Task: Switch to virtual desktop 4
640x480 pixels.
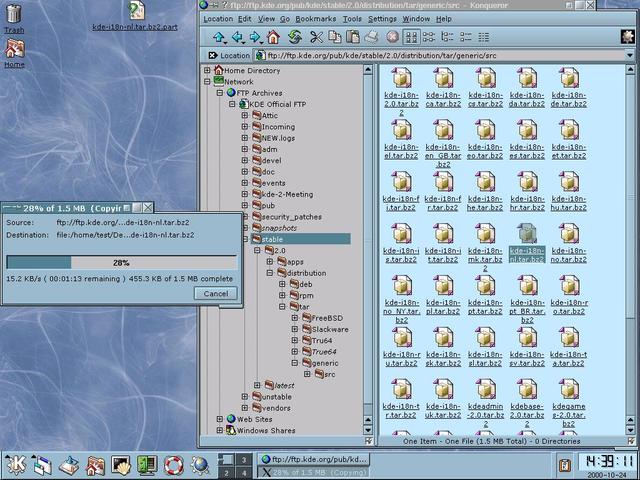Action: coord(244,473)
